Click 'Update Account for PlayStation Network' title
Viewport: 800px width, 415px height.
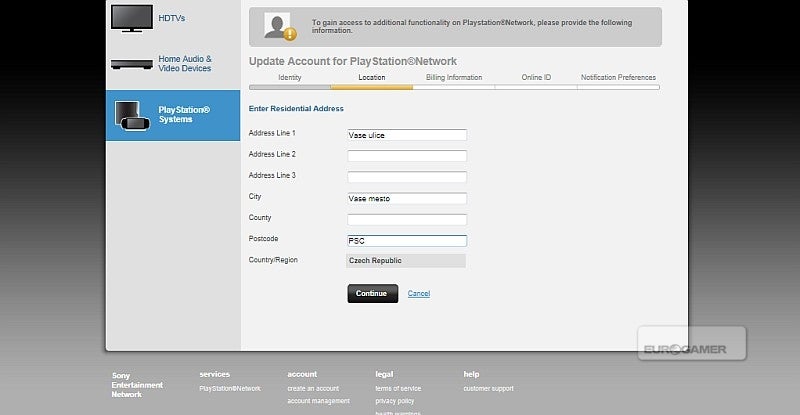coord(353,61)
